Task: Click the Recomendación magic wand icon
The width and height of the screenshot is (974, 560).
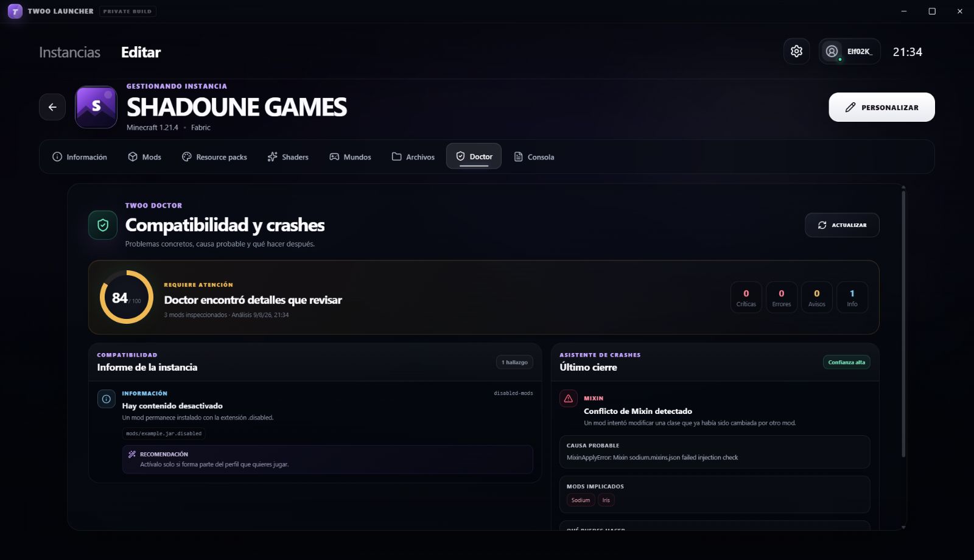Action: (132, 454)
